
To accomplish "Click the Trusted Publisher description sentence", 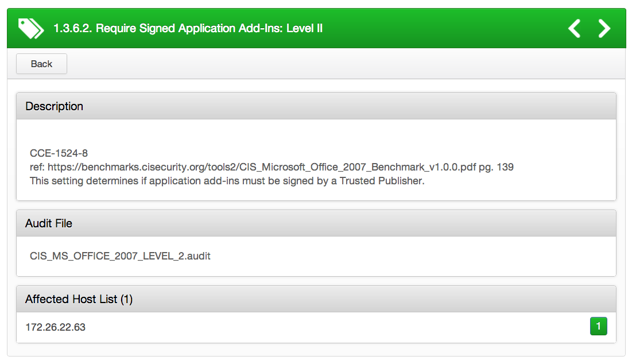I will (227, 181).
